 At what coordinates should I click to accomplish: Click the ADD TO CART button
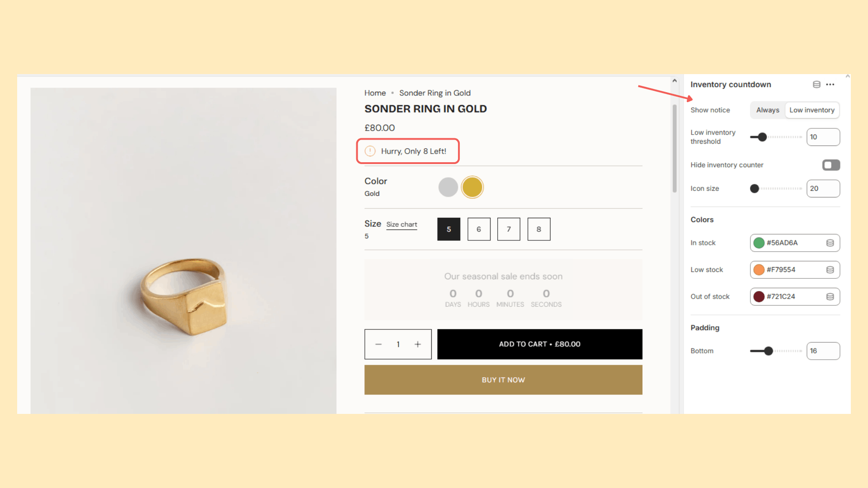(539, 344)
